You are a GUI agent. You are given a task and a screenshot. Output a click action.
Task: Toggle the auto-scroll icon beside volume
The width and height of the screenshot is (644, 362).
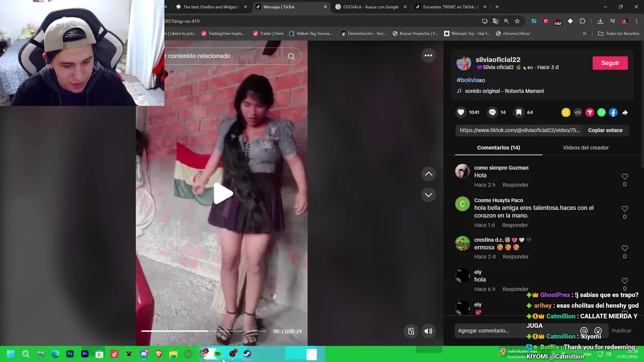click(411, 331)
